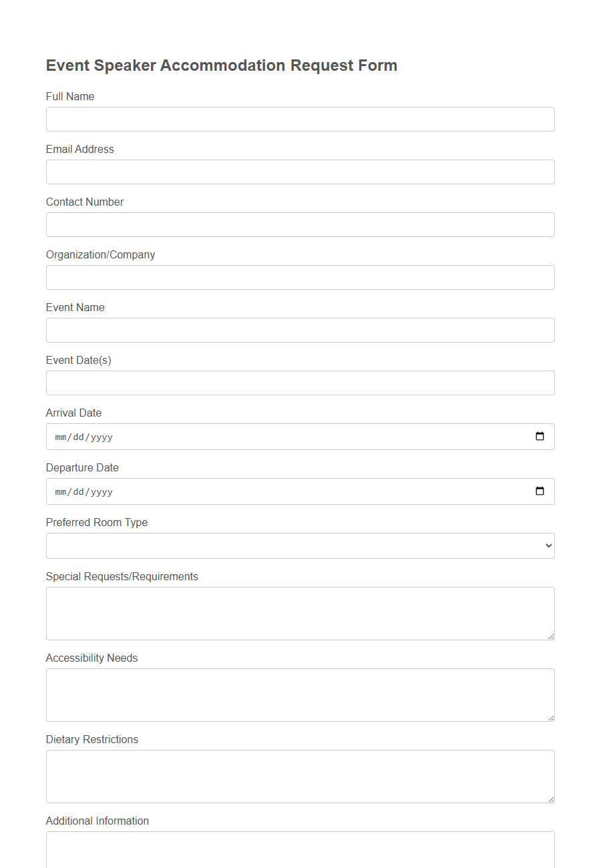This screenshot has height=868, width=601.
Task: Open the Departure Date calendar picker icon
Action: pos(540,491)
